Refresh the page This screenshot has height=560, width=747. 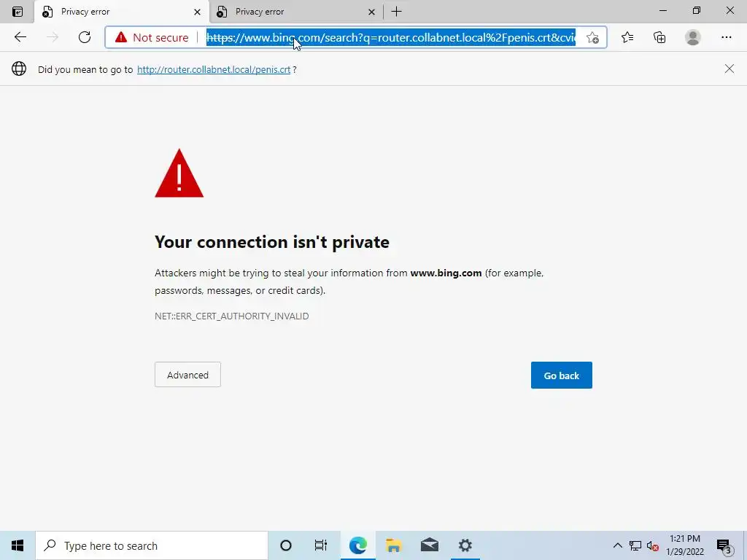click(85, 37)
